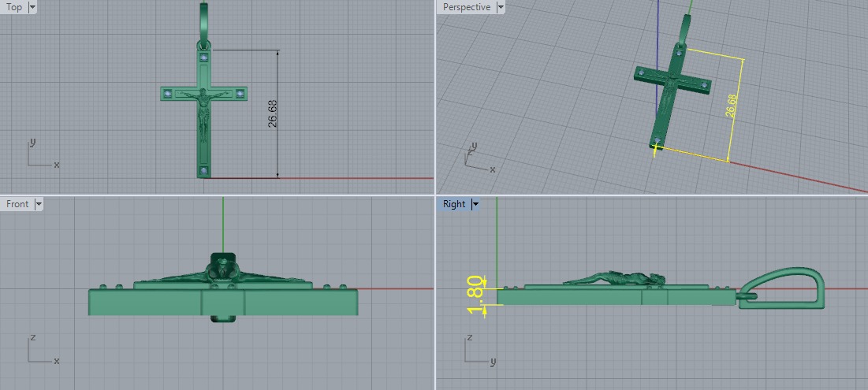Select the cross side profile in Front viewport
Image resolution: width=868 pixels, height=390 pixels.
tap(222, 302)
